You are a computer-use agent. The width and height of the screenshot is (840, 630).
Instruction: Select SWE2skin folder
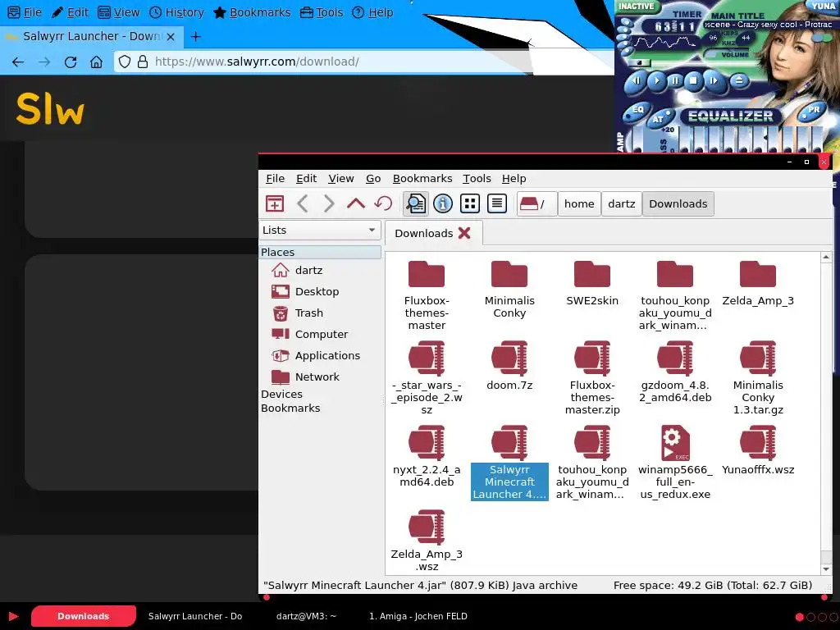point(592,283)
